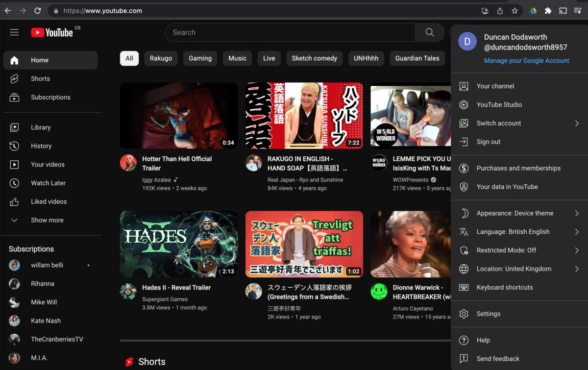The width and height of the screenshot is (588, 370).
Task: Select the All filter chip
Action: coord(129,58)
